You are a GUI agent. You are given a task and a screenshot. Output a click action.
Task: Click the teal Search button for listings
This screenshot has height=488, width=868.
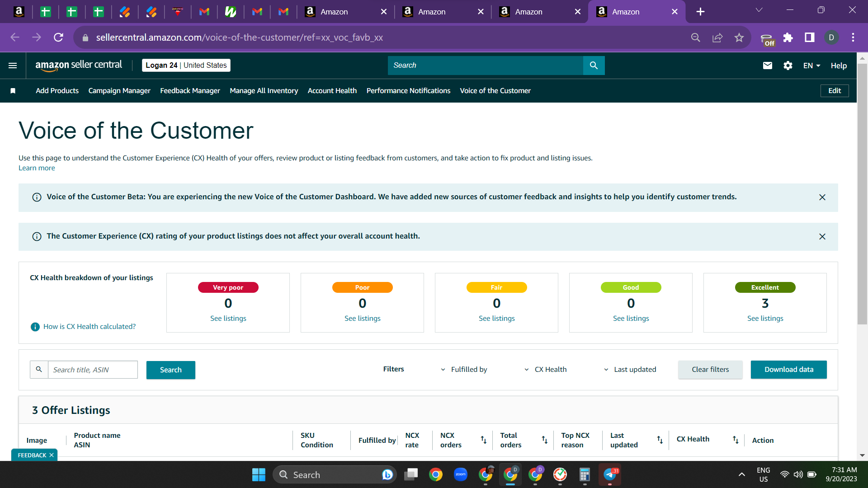coord(171,370)
